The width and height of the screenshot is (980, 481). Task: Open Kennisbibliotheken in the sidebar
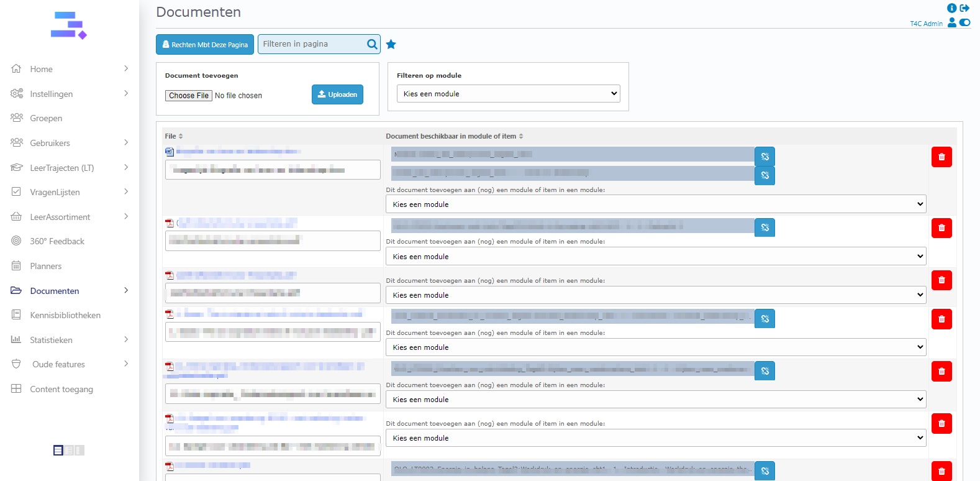(x=65, y=315)
